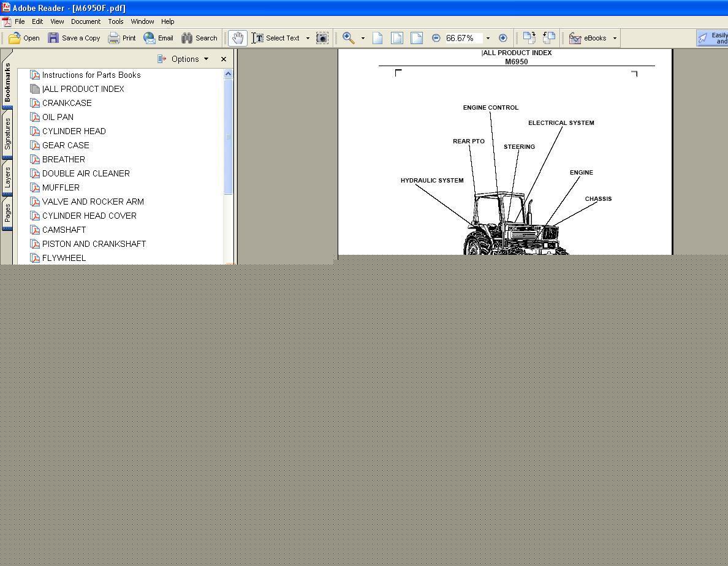
Task: Expand the eBooks dropdown arrow
Action: pyautogui.click(x=615, y=38)
